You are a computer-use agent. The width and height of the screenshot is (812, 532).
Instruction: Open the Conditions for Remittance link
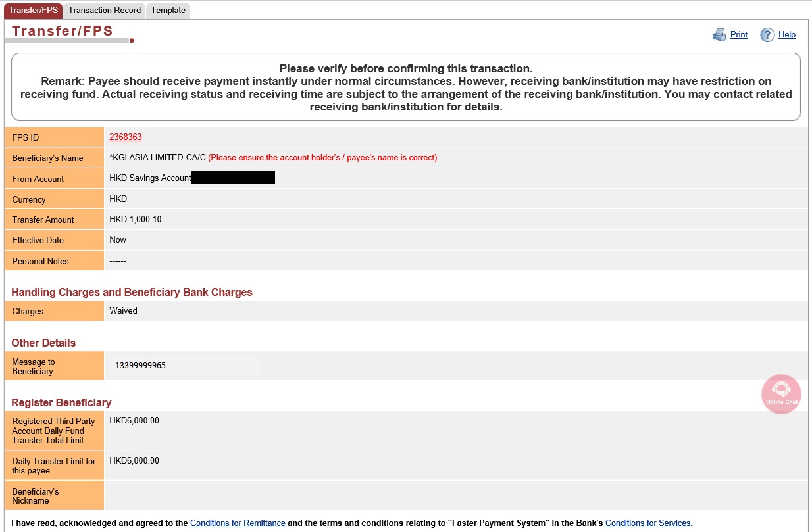click(238, 523)
